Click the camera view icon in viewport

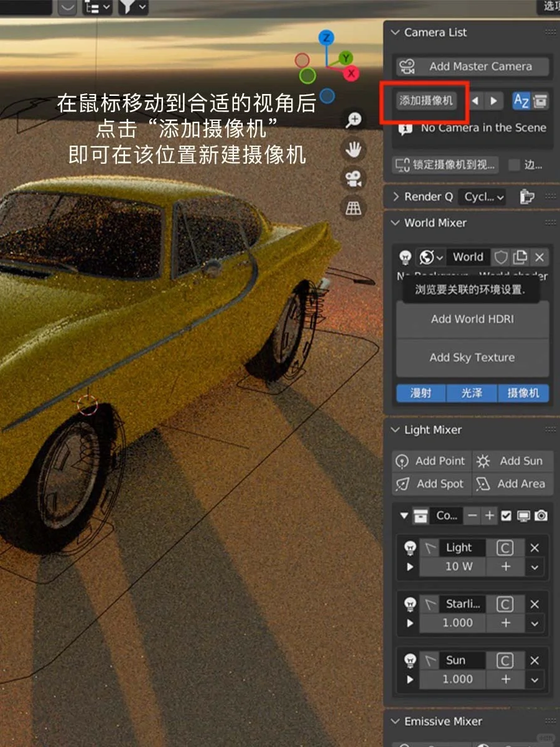pos(353,179)
